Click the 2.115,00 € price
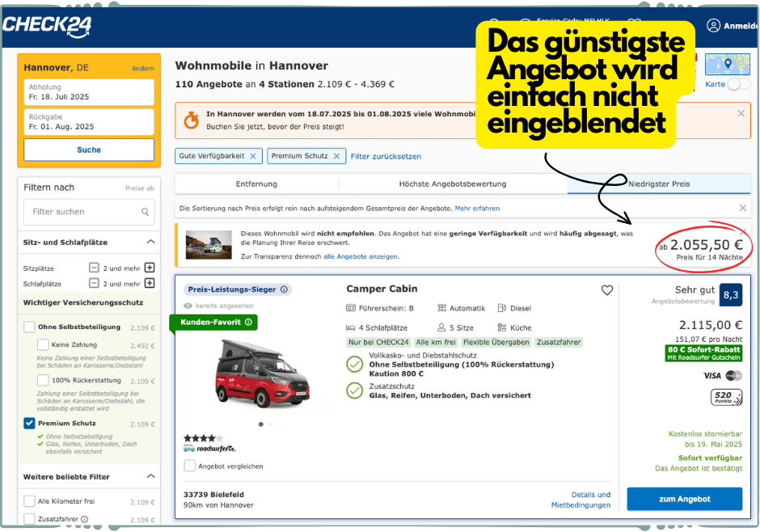The height and width of the screenshot is (532, 760). click(711, 325)
